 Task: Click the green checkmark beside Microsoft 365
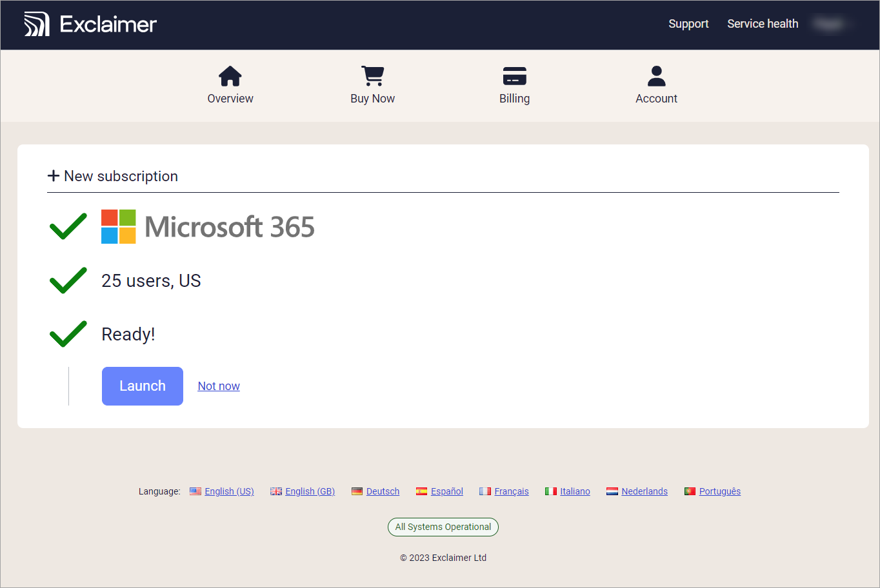pos(68,226)
